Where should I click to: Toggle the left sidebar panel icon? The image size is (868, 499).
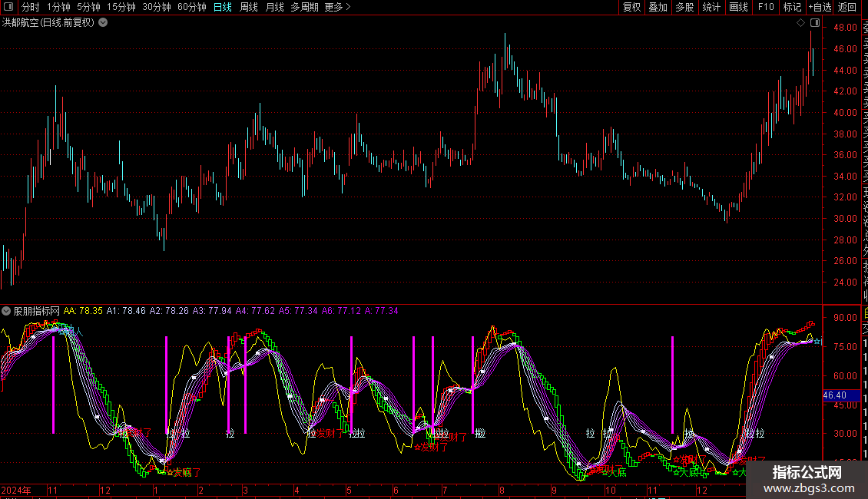pos(7,7)
